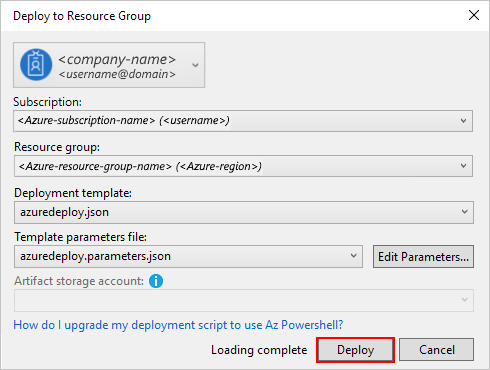Open the Subscription dropdown

(243, 121)
